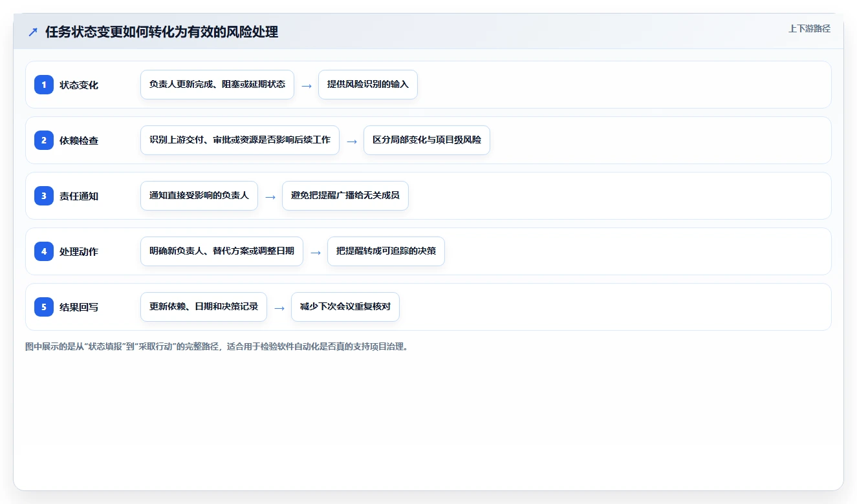The height and width of the screenshot is (504, 857).
Task: Click the arrow after 通知直接受影响的负责人
Action: [270, 197]
